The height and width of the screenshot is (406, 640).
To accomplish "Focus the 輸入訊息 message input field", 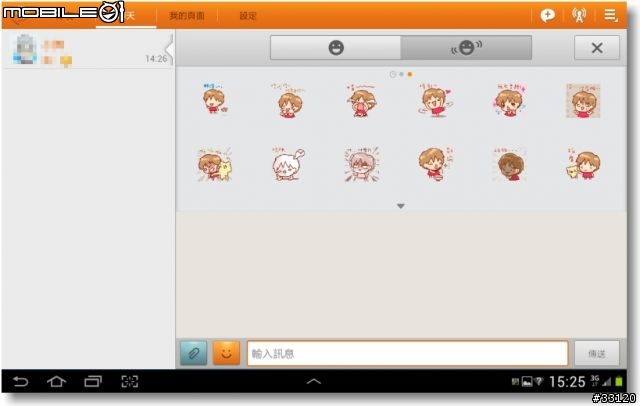I will 407,353.
